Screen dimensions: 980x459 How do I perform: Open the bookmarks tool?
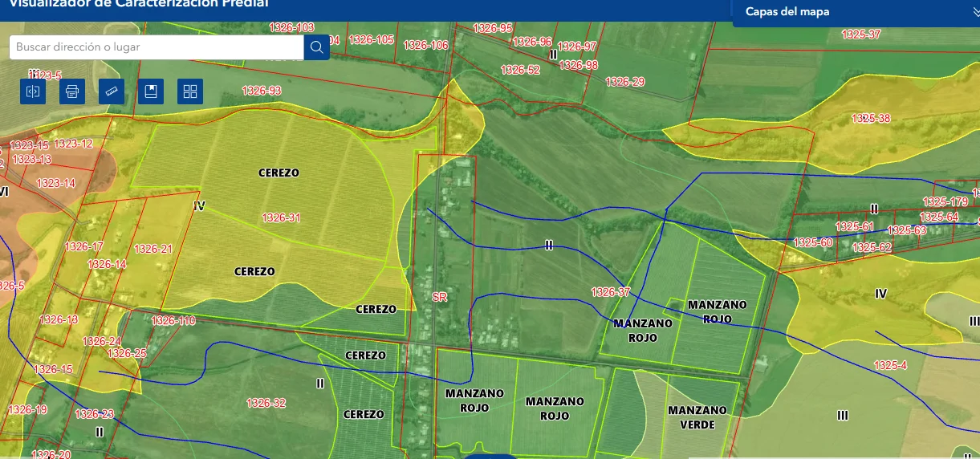pos(151,91)
